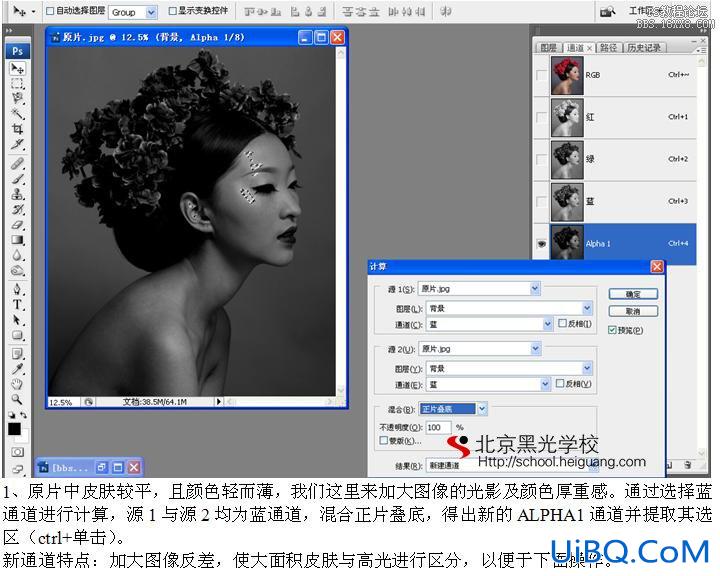Check 反相(V) for source 2
This screenshot has width=720, height=576.
tap(560, 383)
